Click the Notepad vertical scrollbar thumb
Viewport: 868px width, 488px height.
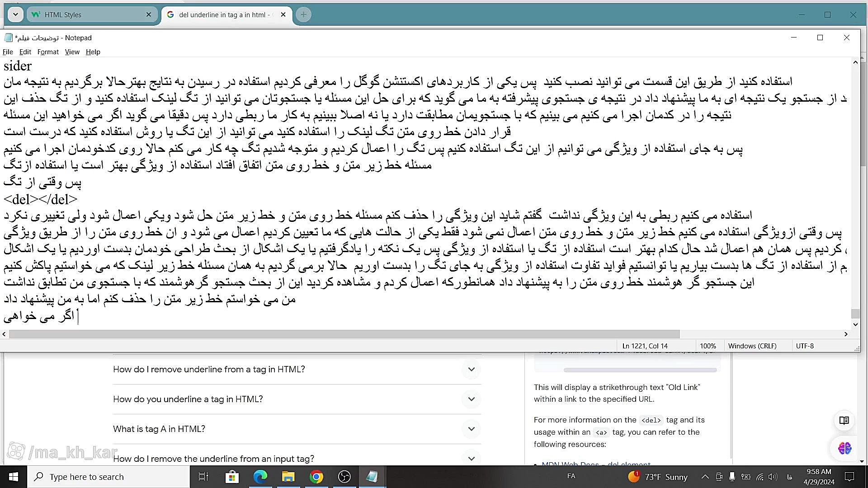(855, 314)
